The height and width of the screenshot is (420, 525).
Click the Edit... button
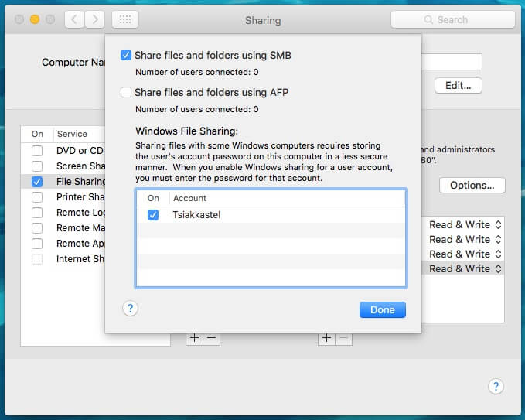point(458,85)
